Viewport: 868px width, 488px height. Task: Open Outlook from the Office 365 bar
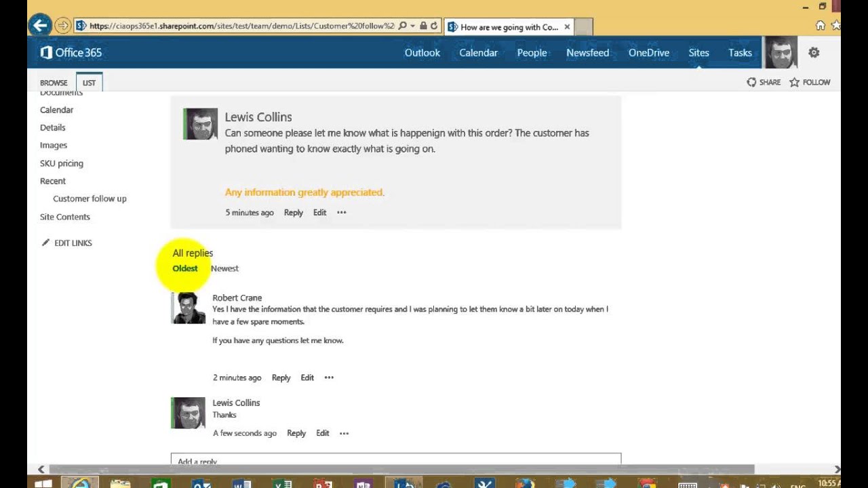coord(422,53)
